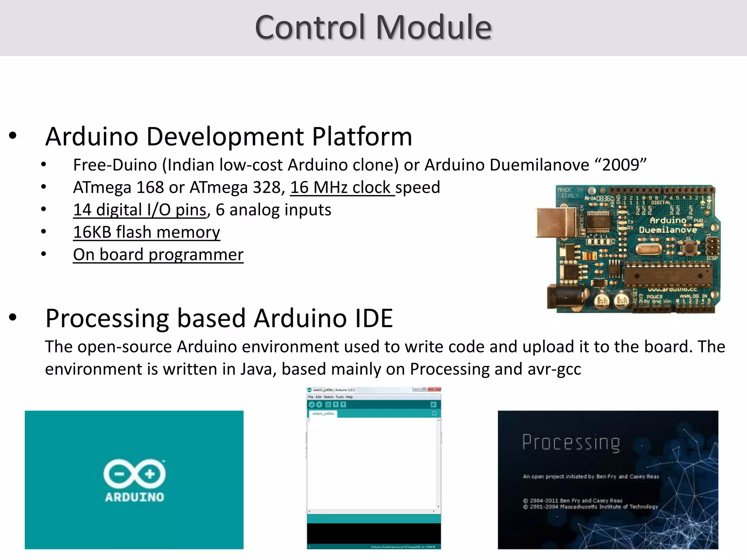
Task: Click the New sketch page icon
Action: click(328, 404)
